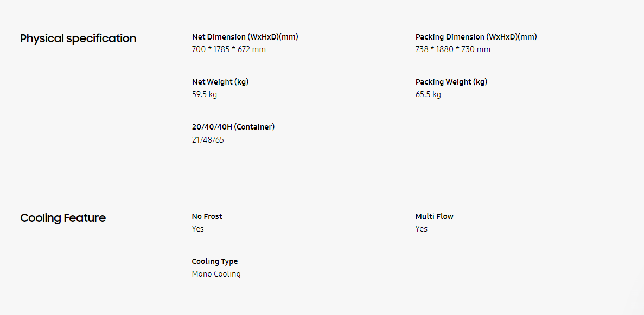Click the 700 * 1785 * 672 mm value
Screen dimensions: 644x315
[x=229, y=49]
